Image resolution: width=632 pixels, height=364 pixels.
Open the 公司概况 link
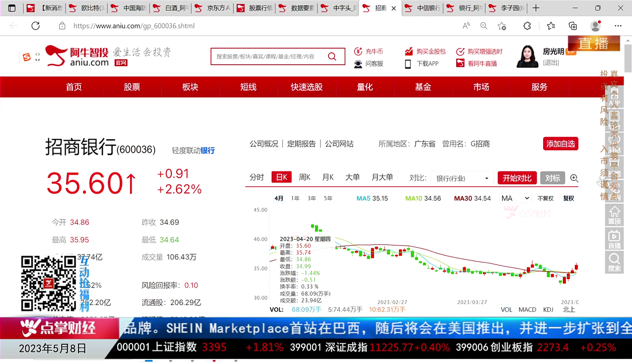[x=264, y=144]
